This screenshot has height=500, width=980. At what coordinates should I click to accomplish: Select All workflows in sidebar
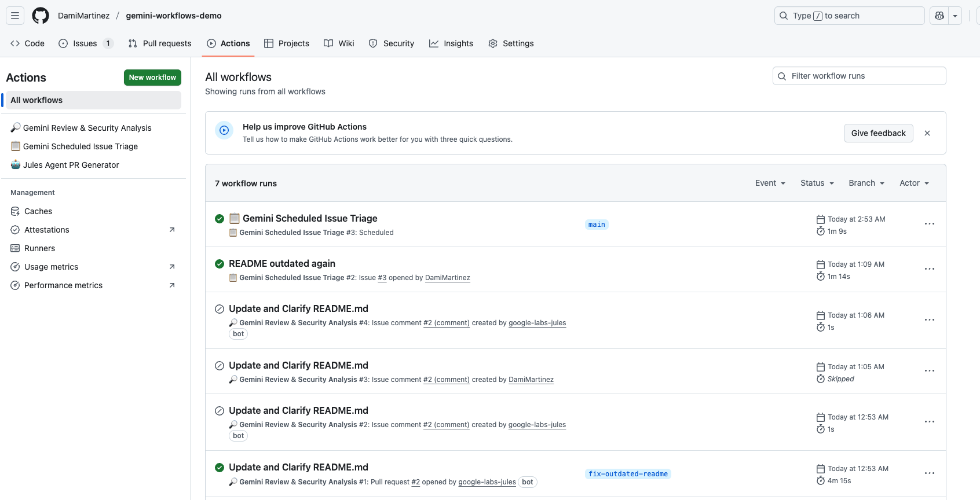(x=93, y=100)
